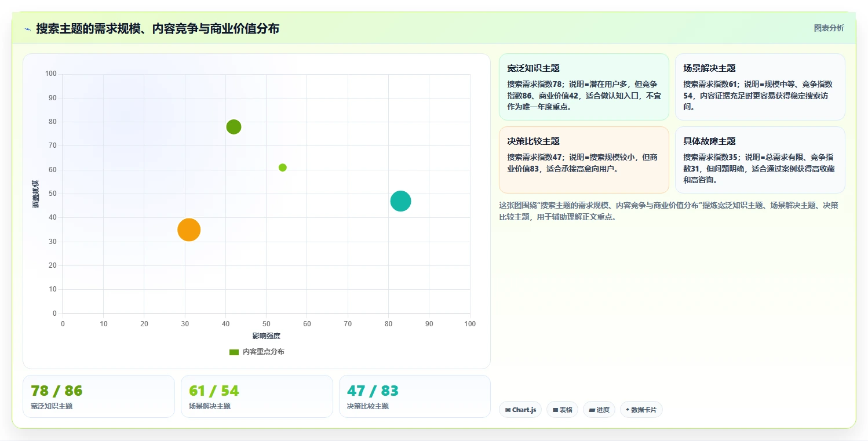This screenshot has height=441, width=868.
Task: Click the 影响强度 x-axis title
Action: click(x=266, y=336)
